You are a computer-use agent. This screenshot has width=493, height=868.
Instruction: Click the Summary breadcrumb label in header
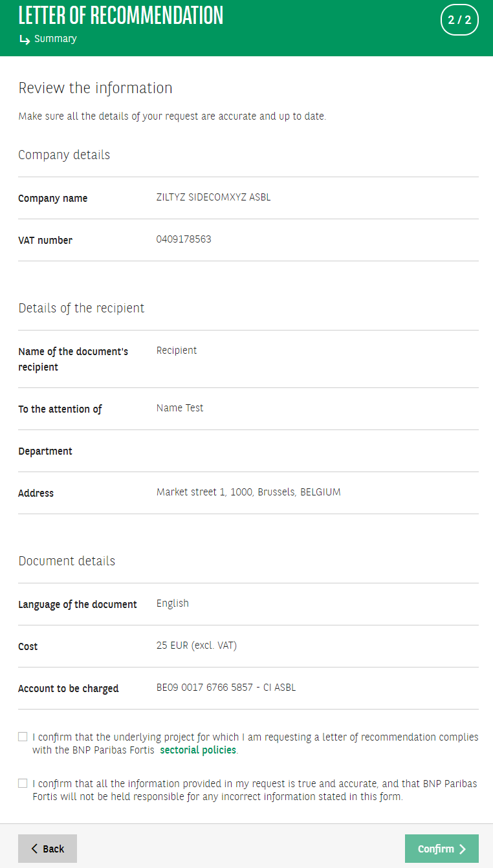56,39
